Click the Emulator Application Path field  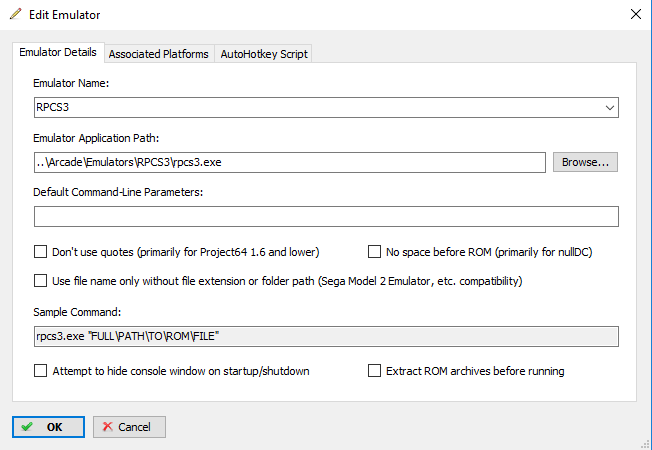289,162
